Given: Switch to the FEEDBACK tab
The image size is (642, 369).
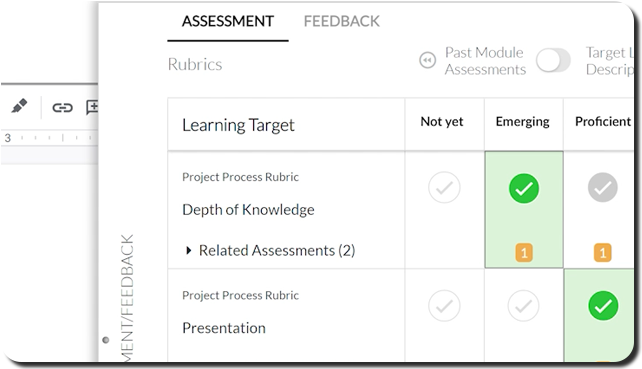Looking at the screenshot, I should 341,21.
